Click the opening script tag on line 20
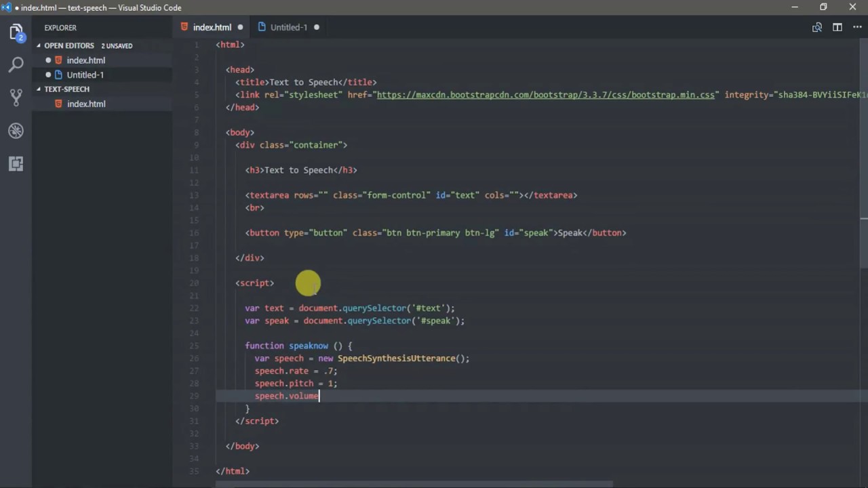868x488 pixels. coord(255,283)
